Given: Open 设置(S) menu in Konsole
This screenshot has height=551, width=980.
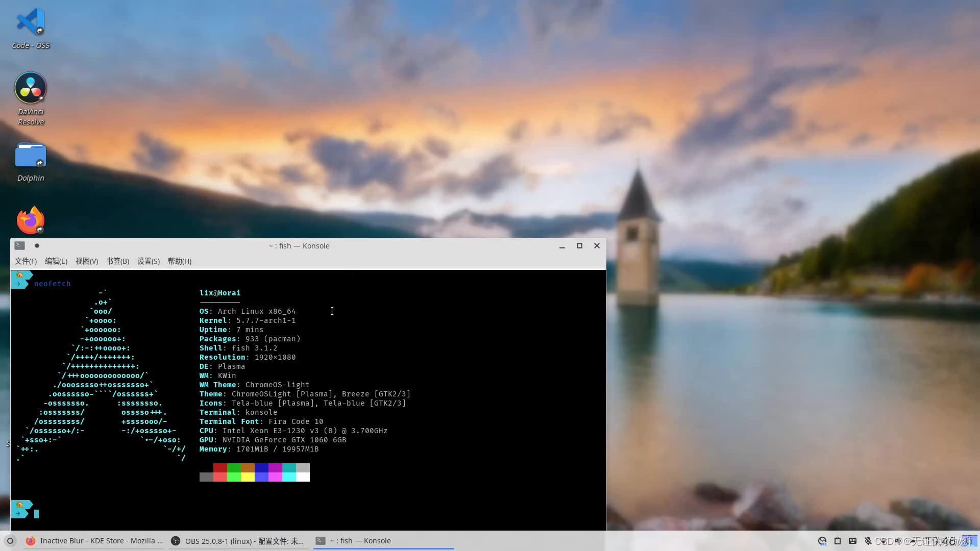Looking at the screenshot, I should click(x=148, y=261).
